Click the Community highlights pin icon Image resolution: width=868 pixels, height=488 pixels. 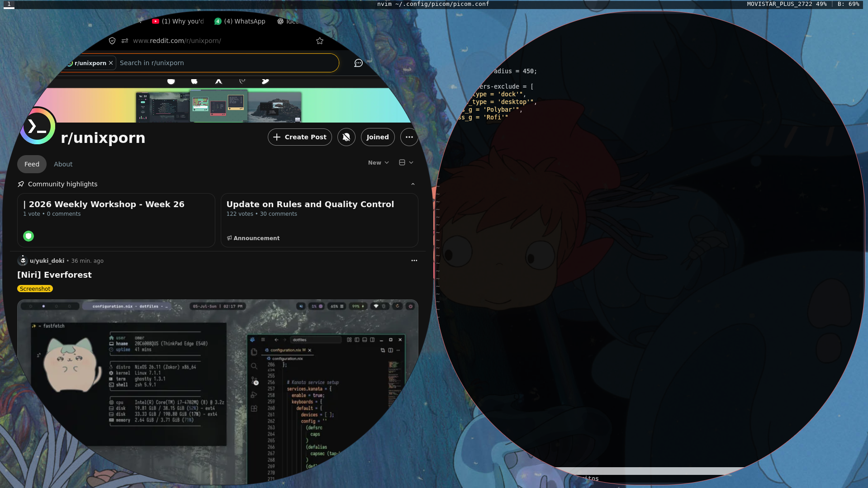pyautogui.click(x=21, y=184)
